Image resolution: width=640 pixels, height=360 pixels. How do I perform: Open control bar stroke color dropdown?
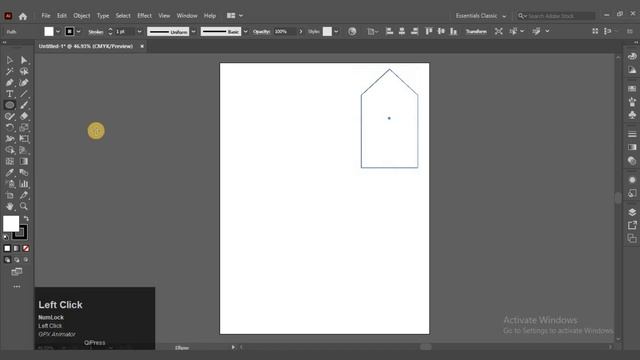78,31
